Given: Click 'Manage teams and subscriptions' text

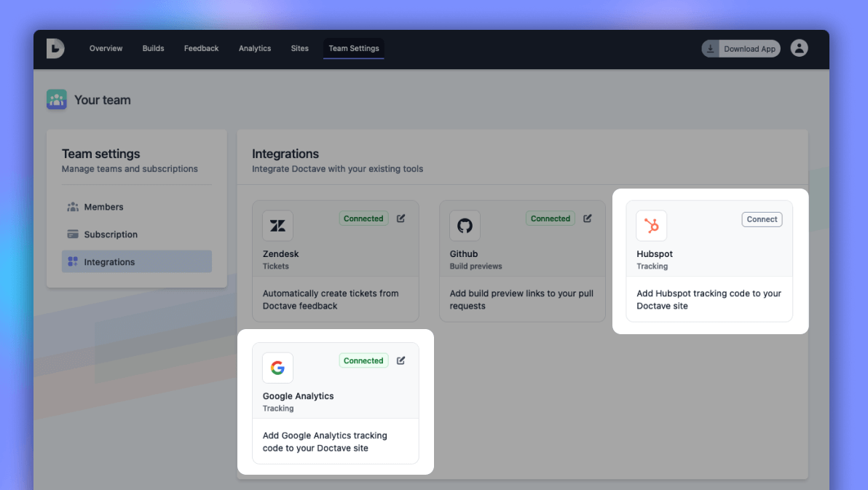Looking at the screenshot, I should tap(130, 169).
